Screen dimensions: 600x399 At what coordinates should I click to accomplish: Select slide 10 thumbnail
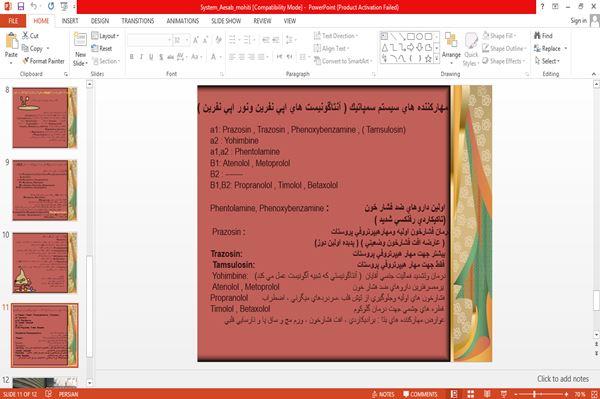pyautogui.click(x=45, y=262)
